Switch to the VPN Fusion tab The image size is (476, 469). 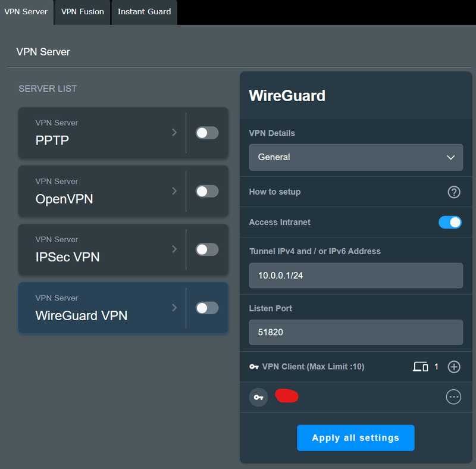point(83,12)
